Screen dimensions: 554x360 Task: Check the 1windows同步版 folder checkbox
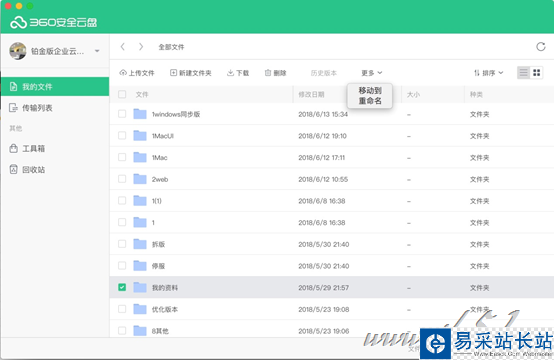[122, 114]
